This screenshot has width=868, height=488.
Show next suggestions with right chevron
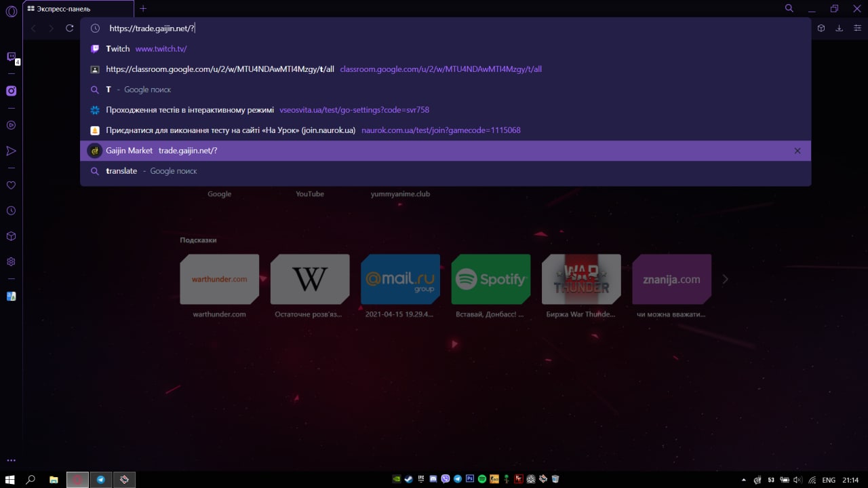click(725, 279)
